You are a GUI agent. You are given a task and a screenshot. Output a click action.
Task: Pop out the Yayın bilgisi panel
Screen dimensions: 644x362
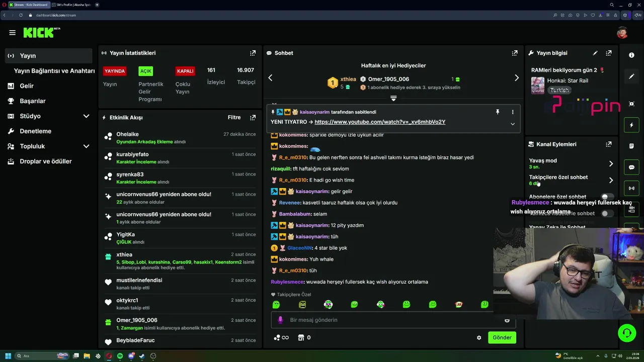pos(609,53)
